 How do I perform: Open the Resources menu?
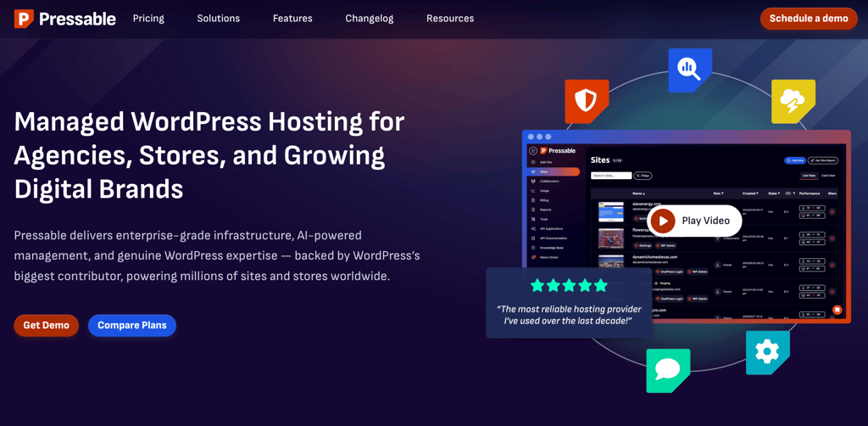[x=450, y=19]
